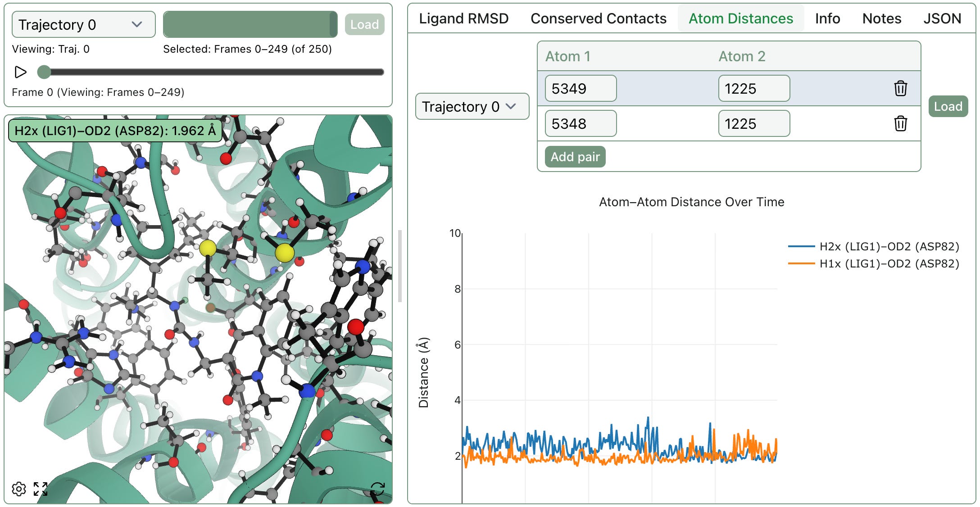Open the Conserved Contacts tab

pos(598,18)
